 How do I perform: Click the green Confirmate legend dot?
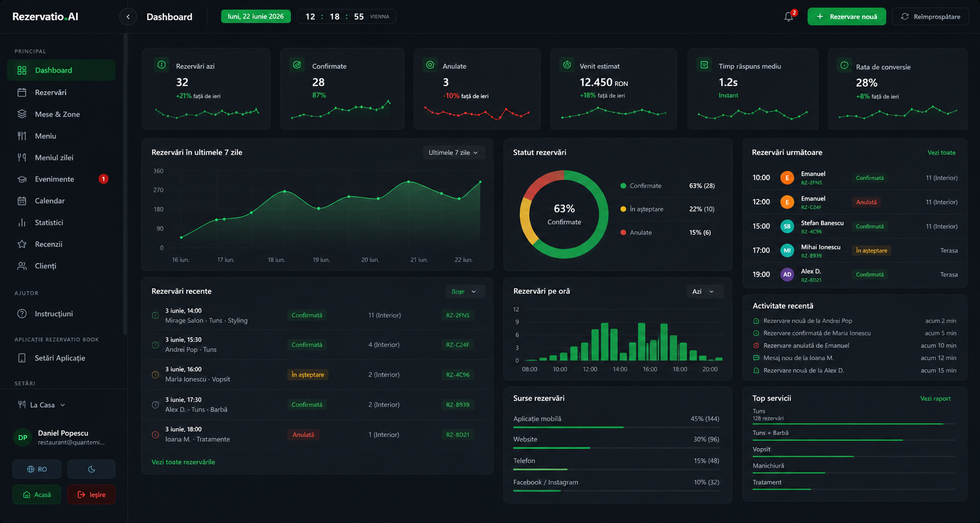pos(623,186)
